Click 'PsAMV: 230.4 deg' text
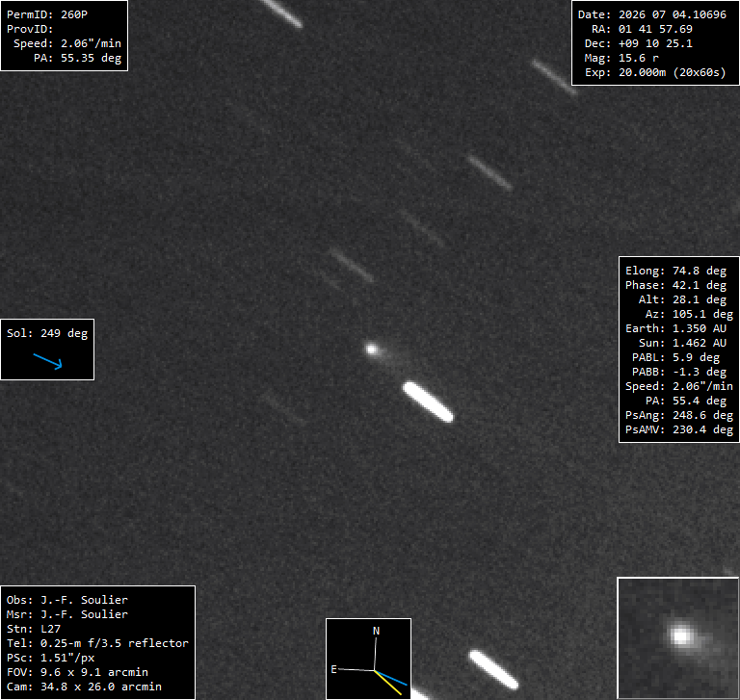 click(x=679, y=429)
